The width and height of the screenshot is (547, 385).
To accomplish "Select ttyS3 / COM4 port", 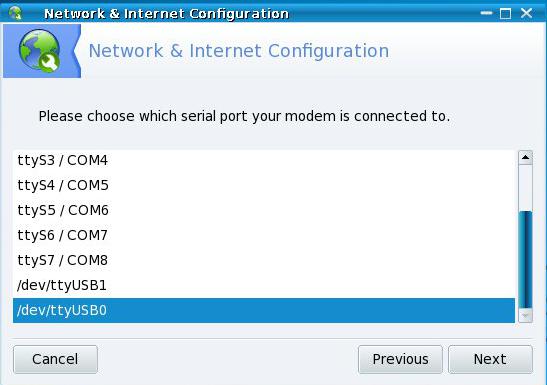I will [x=264, y=160].
